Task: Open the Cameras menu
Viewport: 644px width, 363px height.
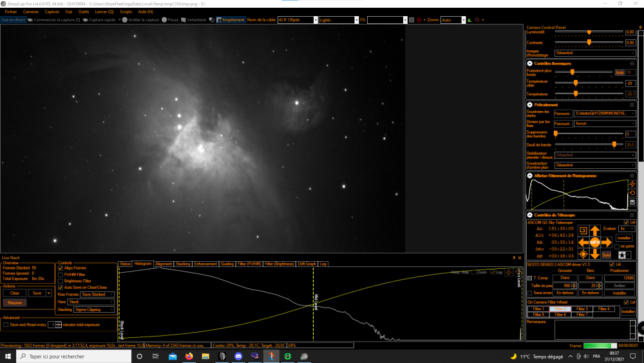Action: coord(31,12)
